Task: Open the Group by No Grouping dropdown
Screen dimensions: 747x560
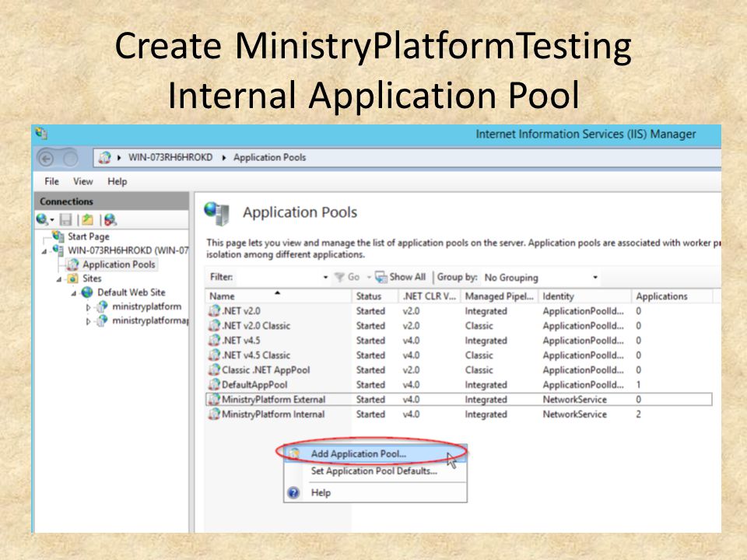Action: tap(541, 277)
